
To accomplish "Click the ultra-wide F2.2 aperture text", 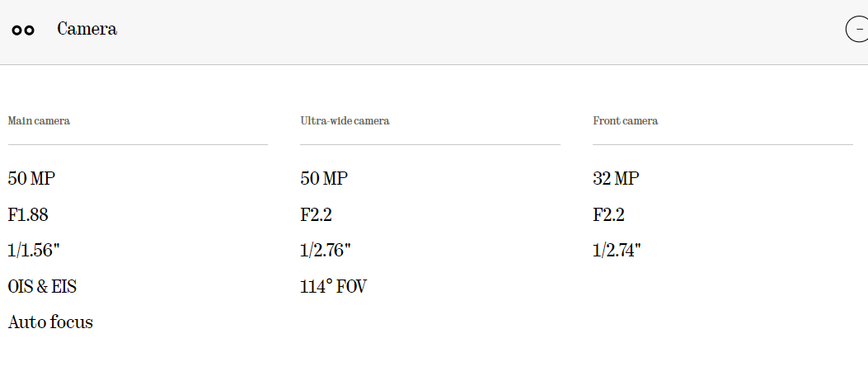I will (316, 214).
